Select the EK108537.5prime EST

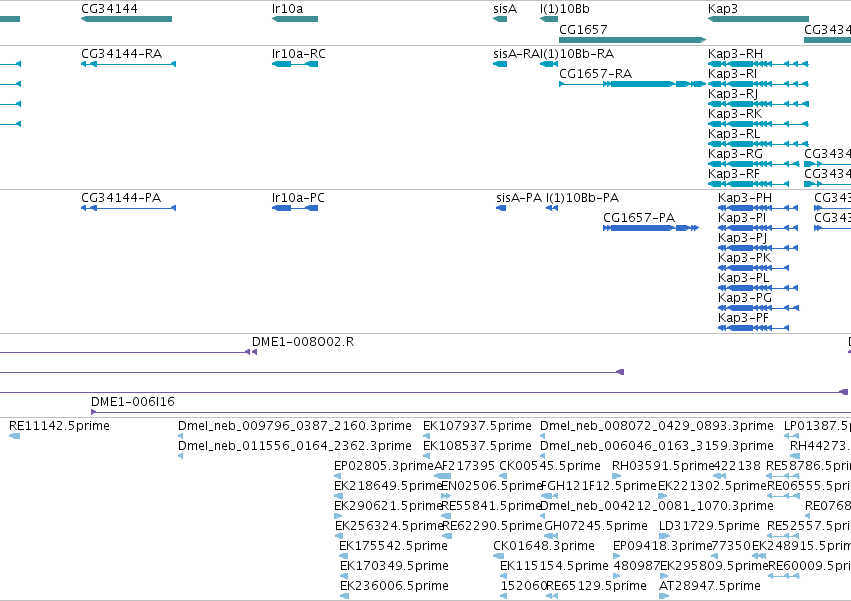click(x=426, y=456)
